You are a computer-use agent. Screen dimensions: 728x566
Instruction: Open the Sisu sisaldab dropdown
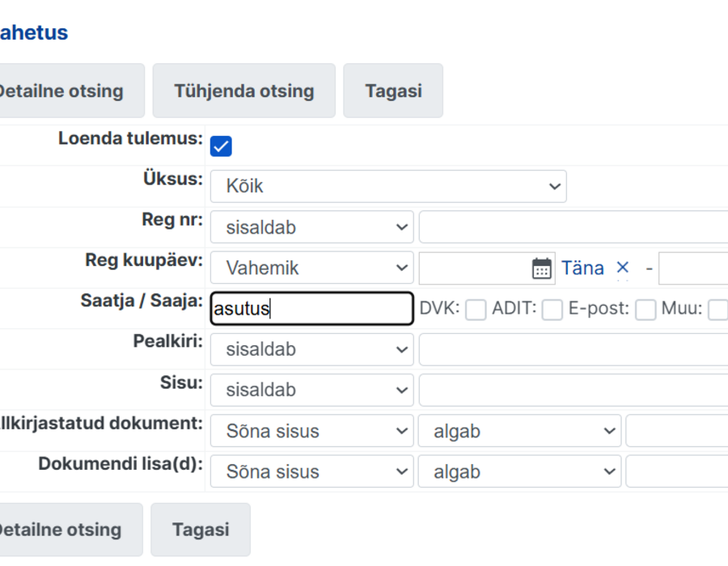click(311, 391)
